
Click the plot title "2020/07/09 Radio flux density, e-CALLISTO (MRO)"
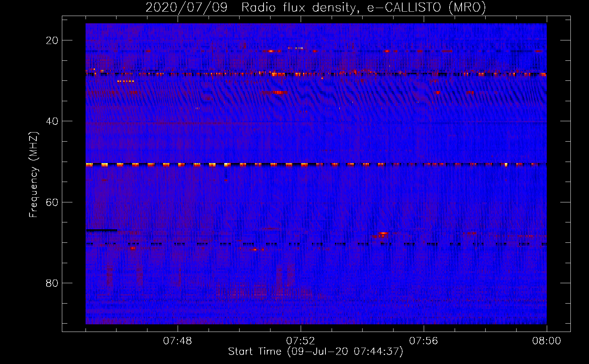point(316,7)
